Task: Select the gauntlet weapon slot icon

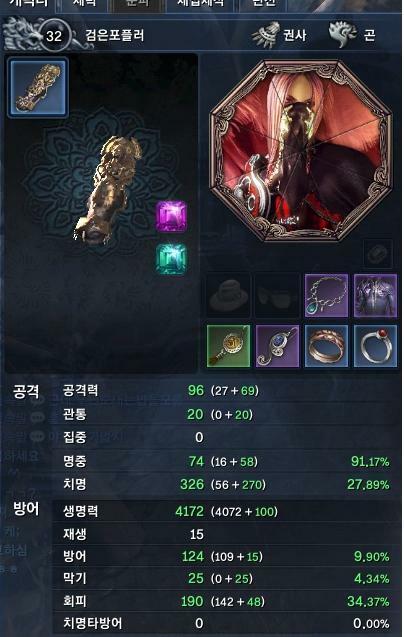Action: tap(38, 88)
